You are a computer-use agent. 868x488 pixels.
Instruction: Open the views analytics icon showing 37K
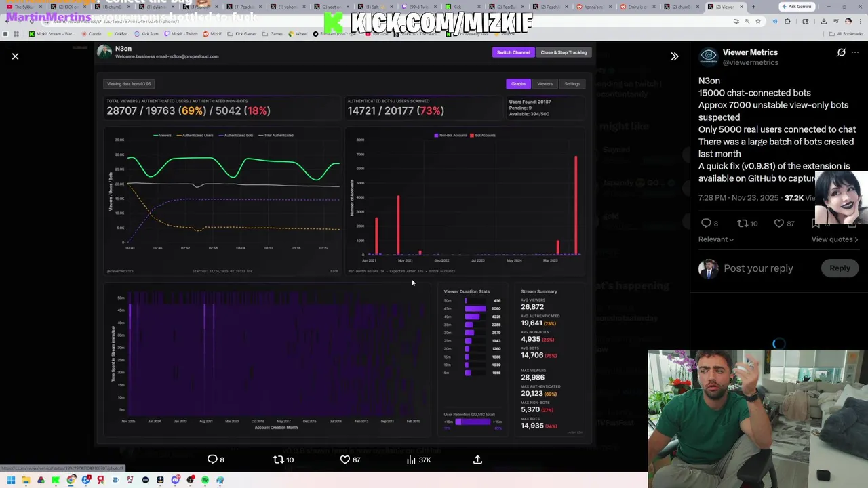411,460
